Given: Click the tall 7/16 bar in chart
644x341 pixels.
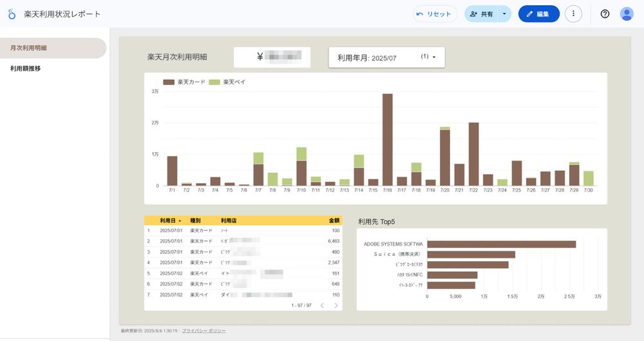Looking at the screenshot, I should [x=387, y=139].
